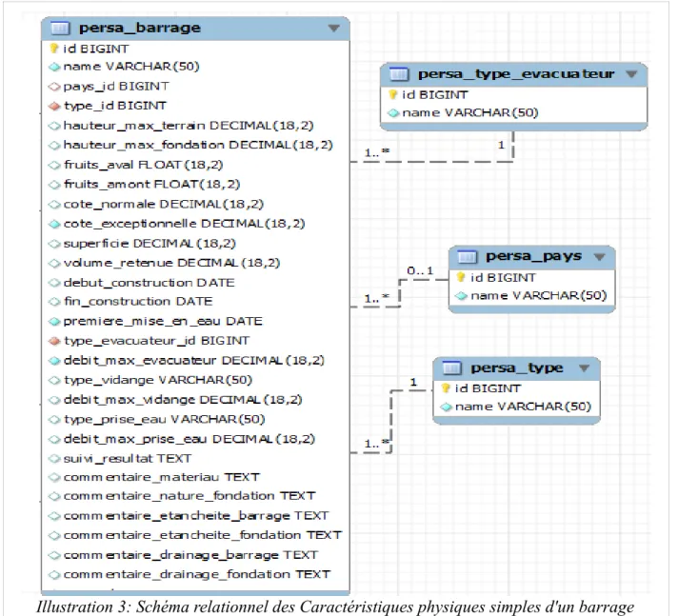Viewport: 678px width, 616px height.
Task: Click the persa_barrage table icon
Action: pos(60,29)
